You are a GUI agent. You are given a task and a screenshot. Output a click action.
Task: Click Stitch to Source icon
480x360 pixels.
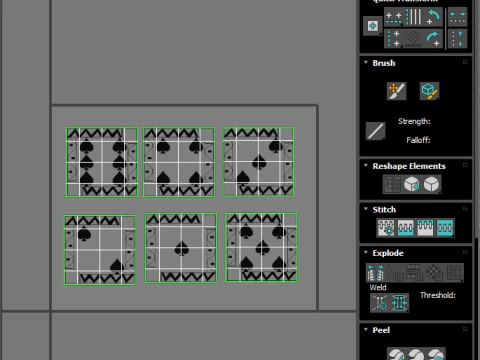[x=425, y=228]
